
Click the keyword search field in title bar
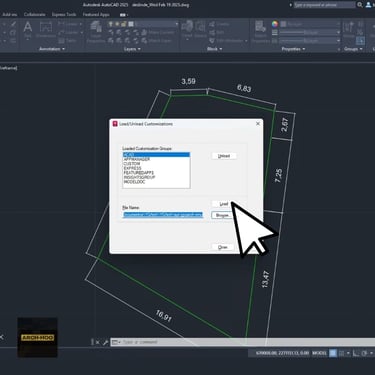tap(324, 5)
